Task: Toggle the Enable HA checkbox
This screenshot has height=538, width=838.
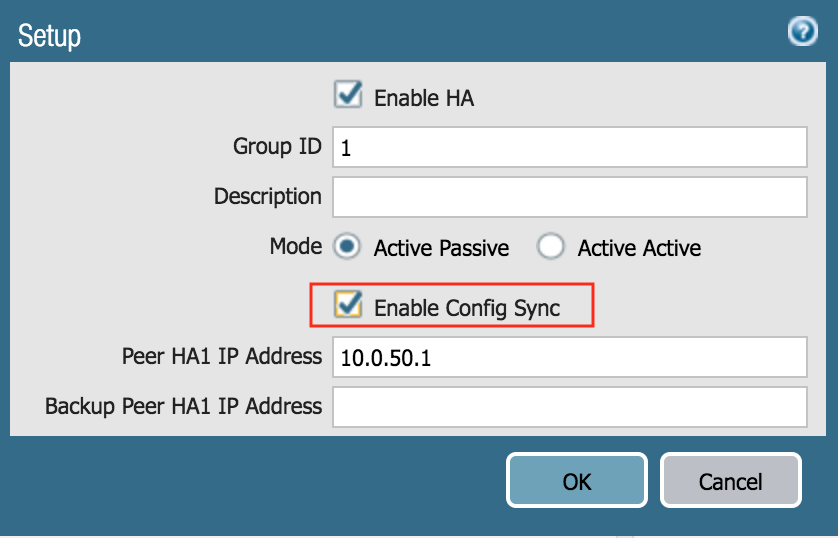Action: 348,96
